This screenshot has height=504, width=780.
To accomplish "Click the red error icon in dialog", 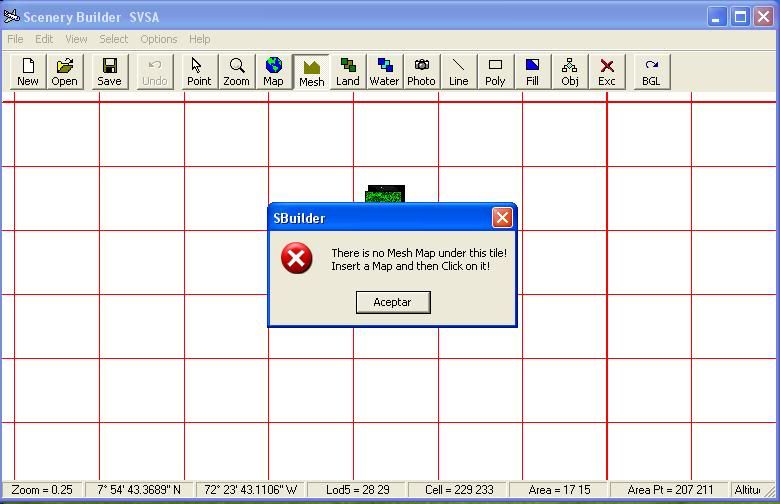I will tap(296, 258).
